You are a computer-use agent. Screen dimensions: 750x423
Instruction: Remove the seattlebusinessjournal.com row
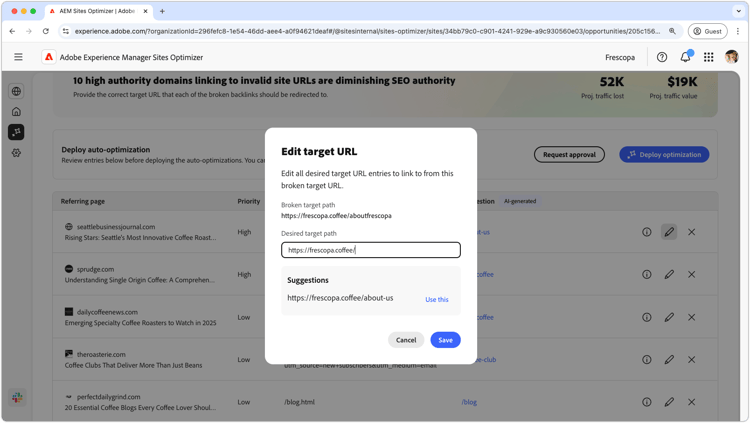coord(692,232)
